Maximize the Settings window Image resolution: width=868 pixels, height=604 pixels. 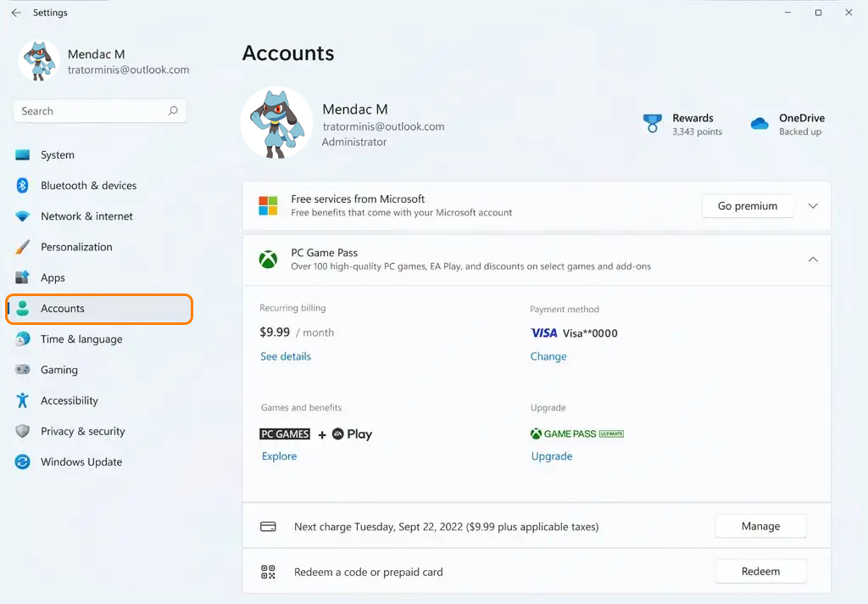click(x=818, y=12)
